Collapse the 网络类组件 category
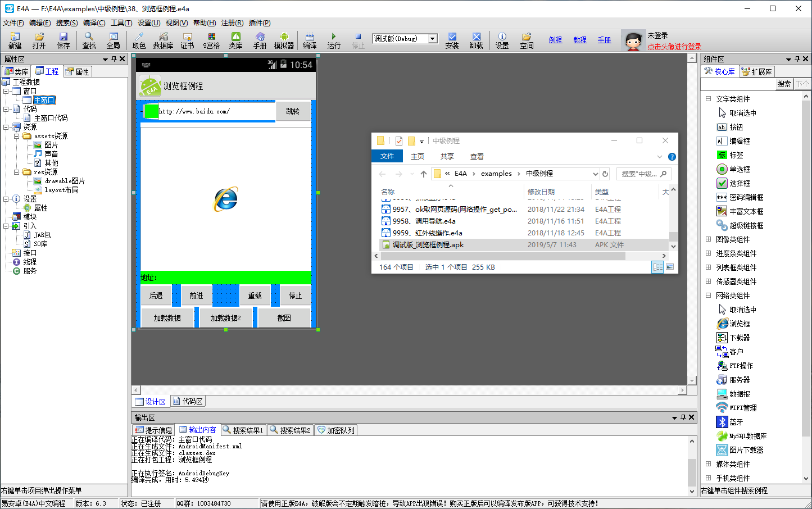Screen dimensions: 812x509 709,296
